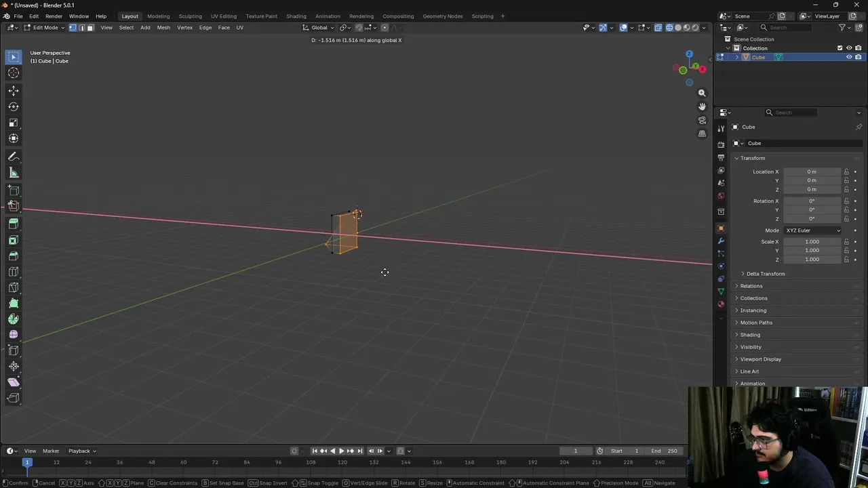Viewport: 868px width, 488px height.
Task: Select the Add Cube tool
Action: pos(14,191)
